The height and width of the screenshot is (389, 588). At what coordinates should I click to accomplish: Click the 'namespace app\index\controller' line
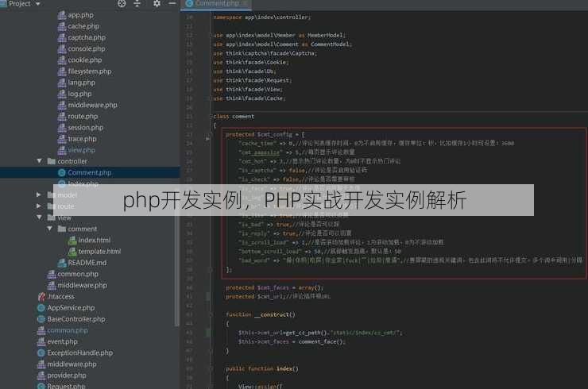click(x=262, y=17)
